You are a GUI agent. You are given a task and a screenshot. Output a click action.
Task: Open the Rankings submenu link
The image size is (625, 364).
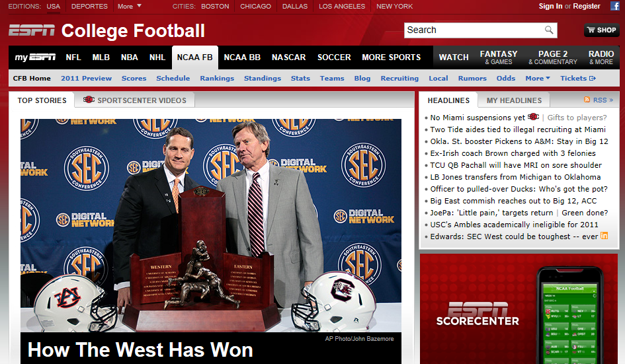(217, 79)
